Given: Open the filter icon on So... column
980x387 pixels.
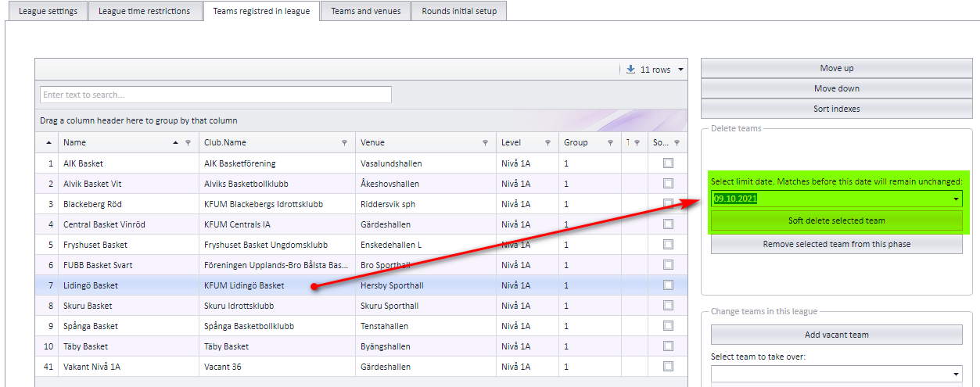Looking at the screenshot, I should [x=677, y=143].
